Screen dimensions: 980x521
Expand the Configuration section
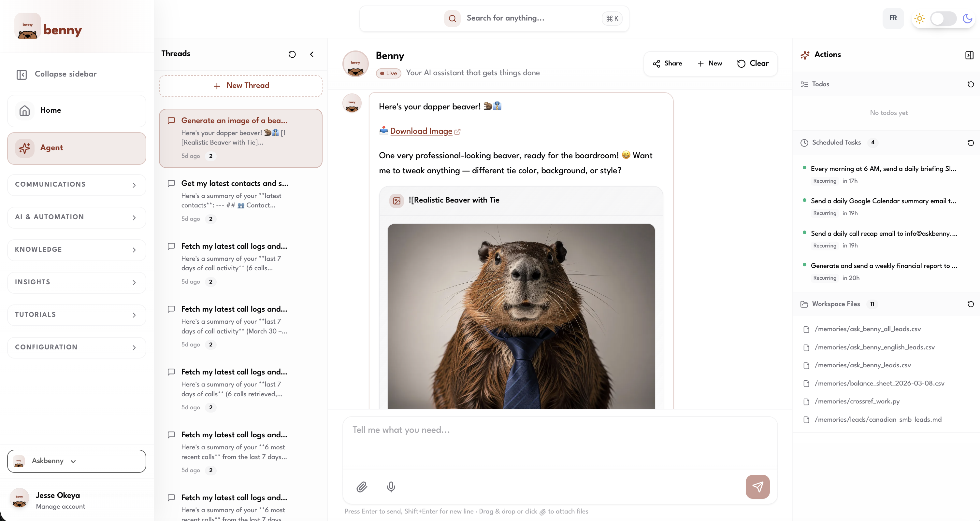(x=77, y=347)
